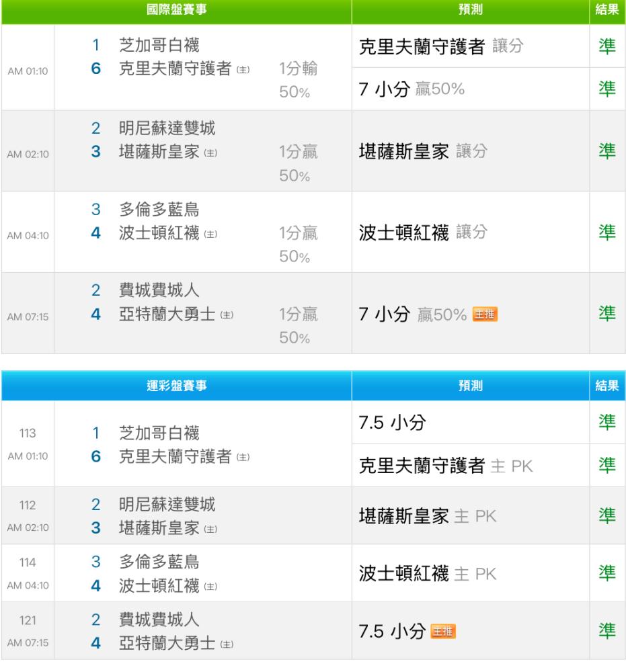Open 多倫多藍鳥 team in game 114
Screen dimensions: 626x672
pyautogui.click(x=159, y=562)
